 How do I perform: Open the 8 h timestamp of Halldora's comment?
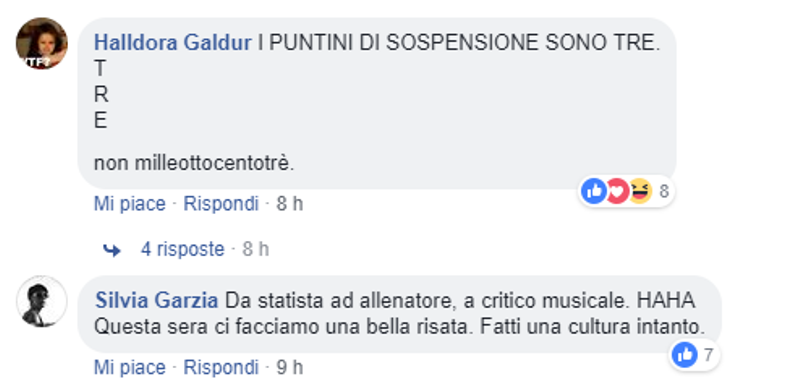point(290,204)
